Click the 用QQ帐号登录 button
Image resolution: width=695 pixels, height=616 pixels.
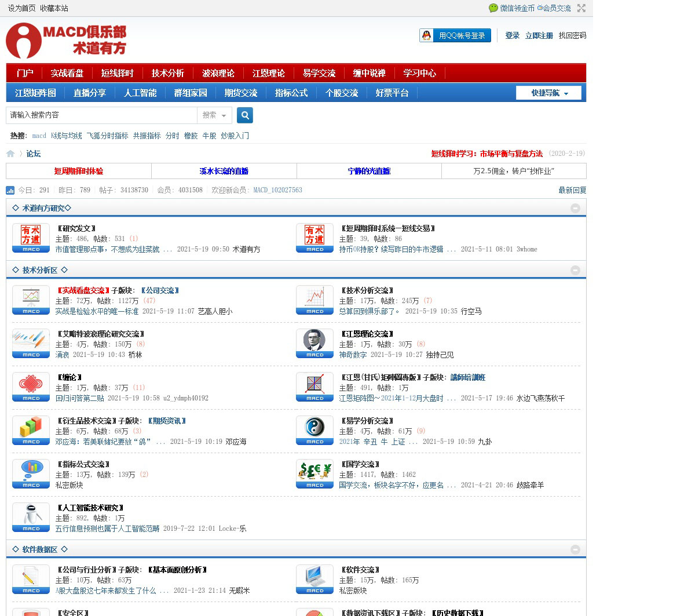click(455, 35)
